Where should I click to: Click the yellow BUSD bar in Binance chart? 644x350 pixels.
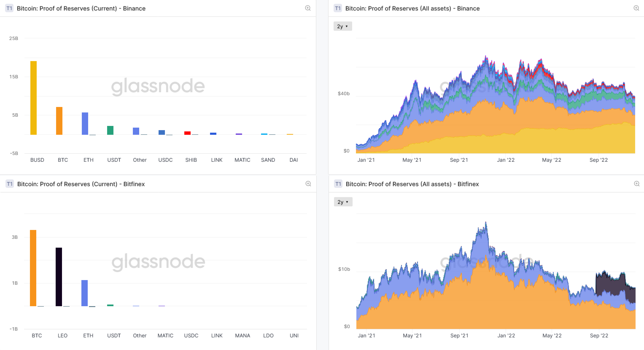pos(34,98)
